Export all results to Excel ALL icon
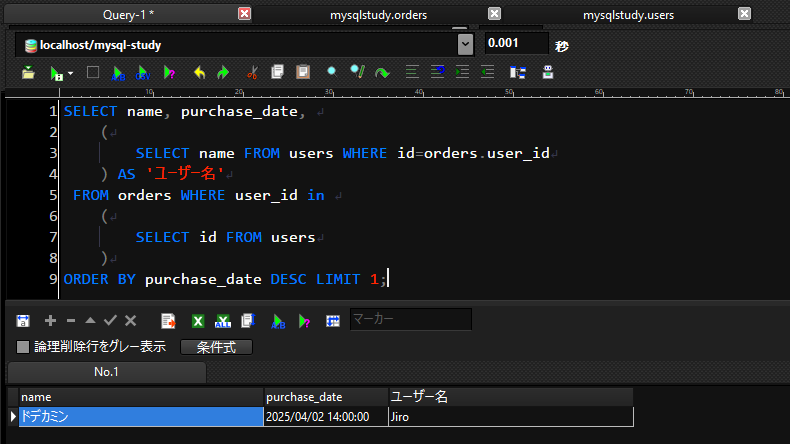The width and height of the screenshot is (790, 444). tap(223, 321)
